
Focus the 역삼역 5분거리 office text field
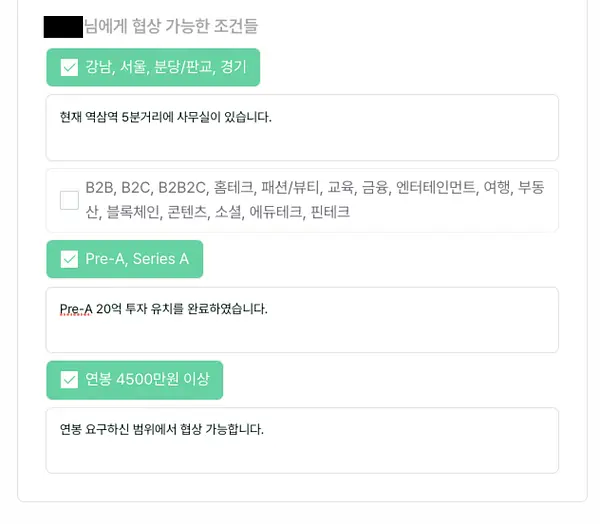coord(302,128)
